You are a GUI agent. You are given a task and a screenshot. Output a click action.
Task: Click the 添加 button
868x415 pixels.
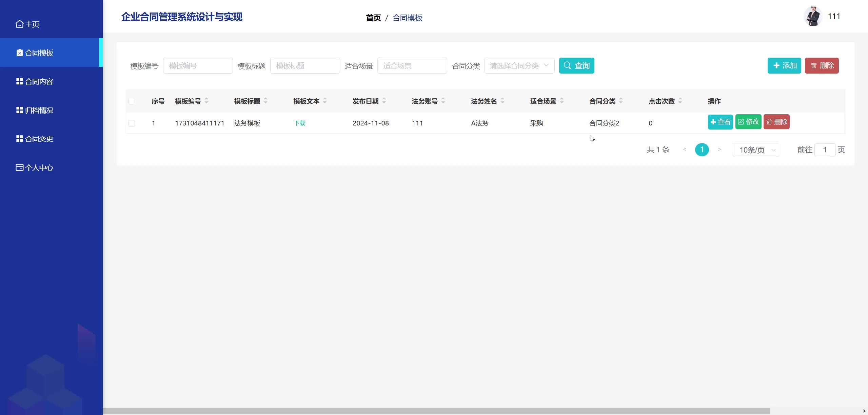pyautogui.click(x=784, y=65)
